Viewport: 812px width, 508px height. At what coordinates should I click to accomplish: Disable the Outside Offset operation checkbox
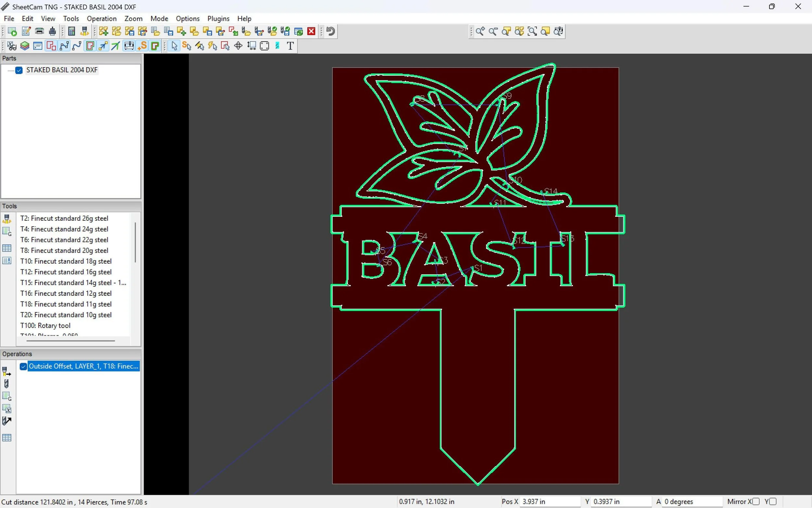(23, 366)
